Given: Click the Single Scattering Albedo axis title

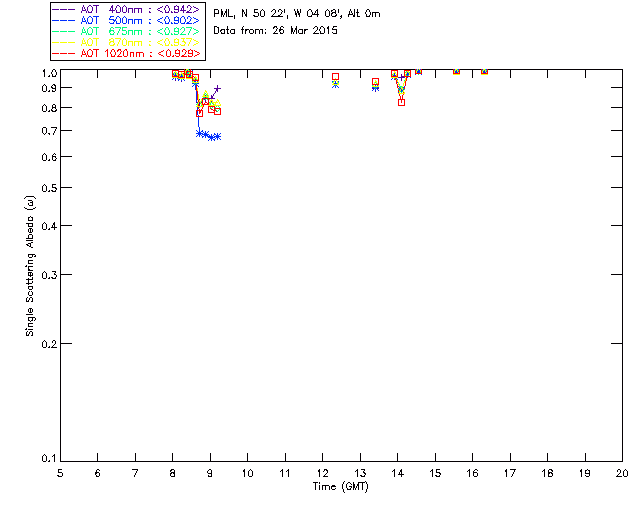Looking at the screenshot, I should (x=30, y=266).
